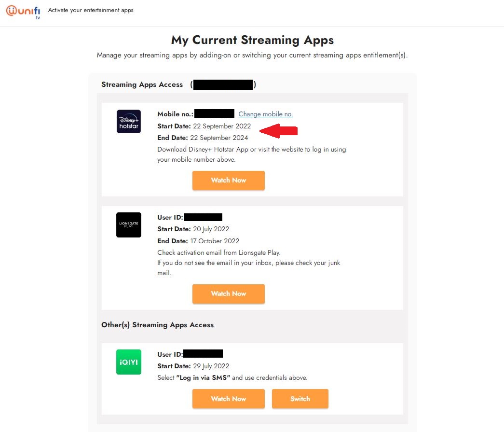Click the green iQIYI app icon
This screenshot has height=432, width=504.
(x=129, y=362)
